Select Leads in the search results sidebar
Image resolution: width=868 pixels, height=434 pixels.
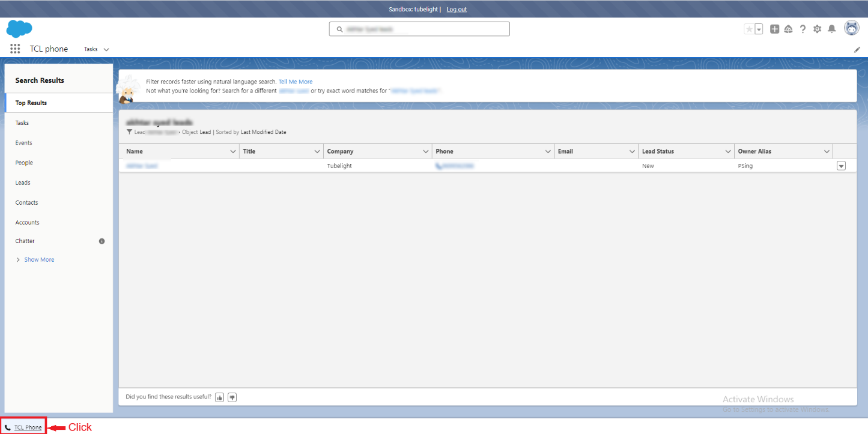[x=23, y=182]
